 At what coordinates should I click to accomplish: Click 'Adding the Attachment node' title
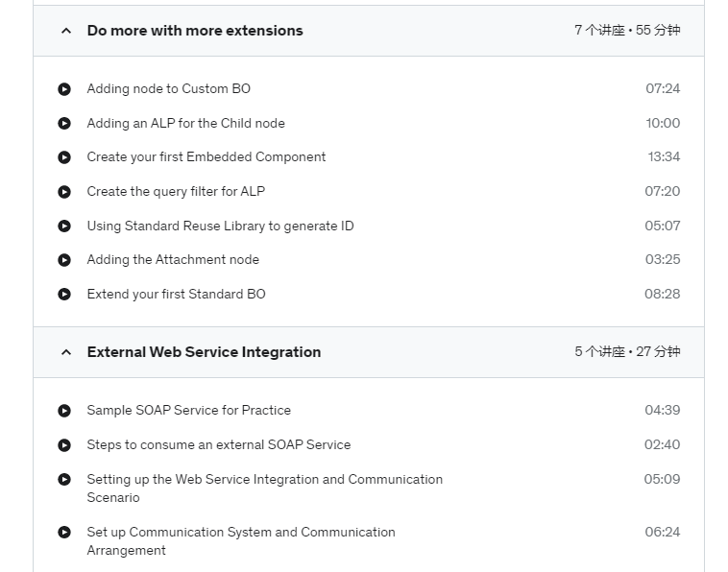[173, 260]
